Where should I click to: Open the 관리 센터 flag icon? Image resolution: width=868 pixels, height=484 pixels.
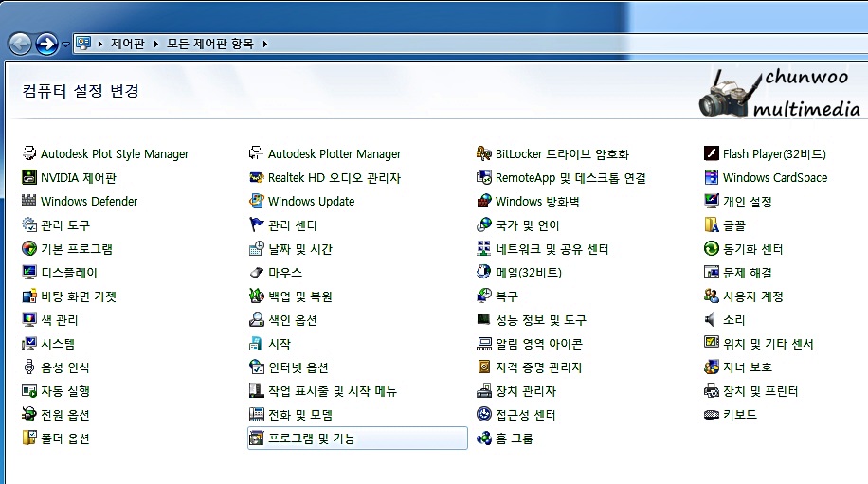point(256,224)
